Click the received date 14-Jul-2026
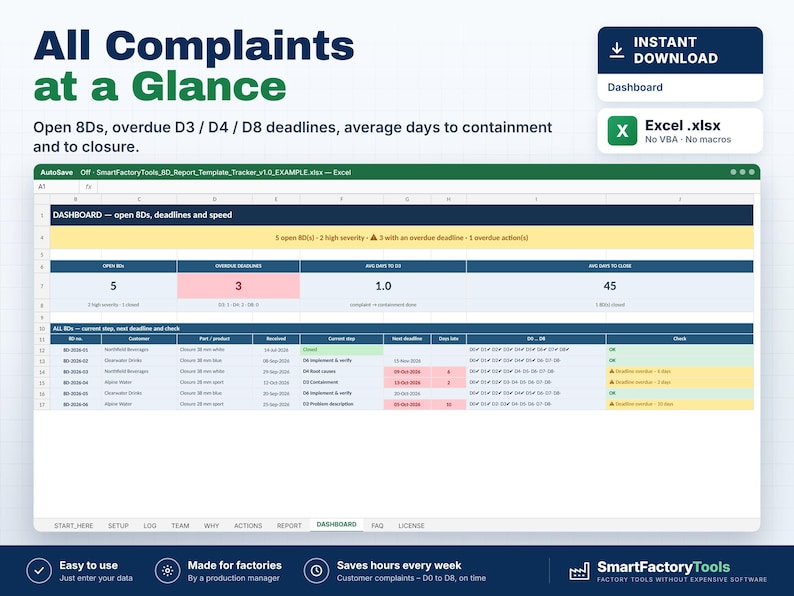 click(x=276, y=350)
